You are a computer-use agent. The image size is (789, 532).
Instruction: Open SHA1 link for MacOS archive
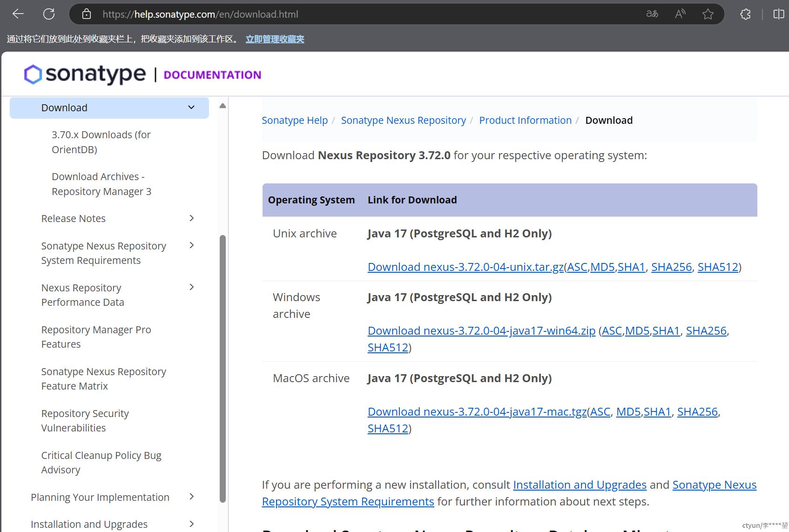pos(657,411)
